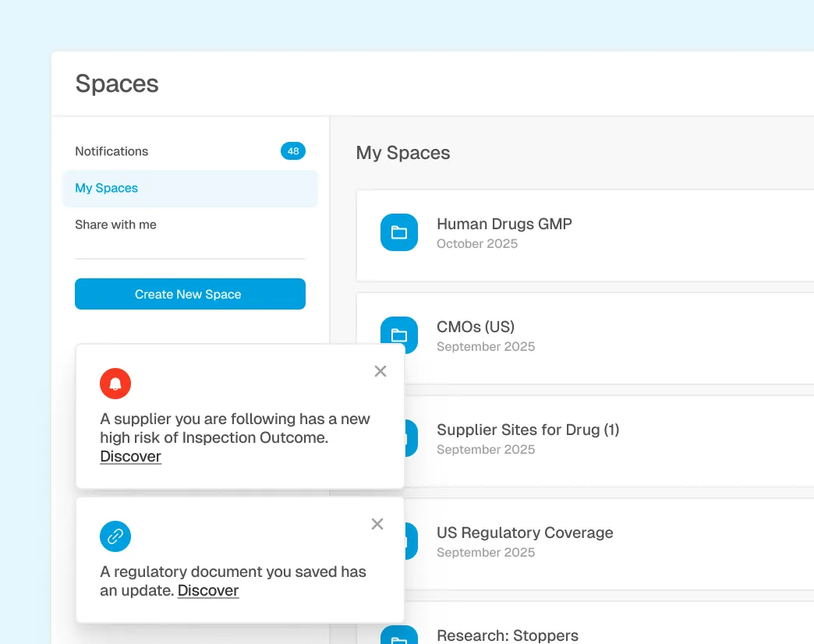Click the blue link icon in the update notification
The image size is (814, 644).
[115, 536]
